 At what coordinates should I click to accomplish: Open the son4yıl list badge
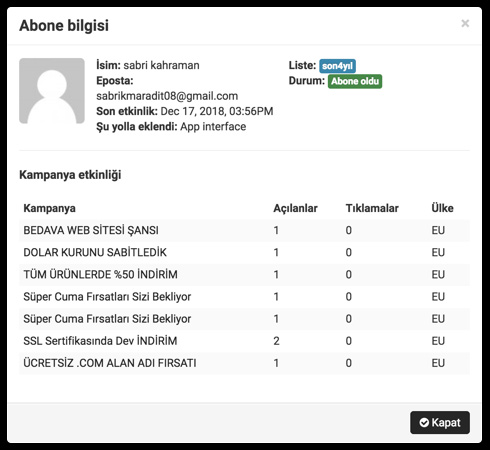click(337, 66)
